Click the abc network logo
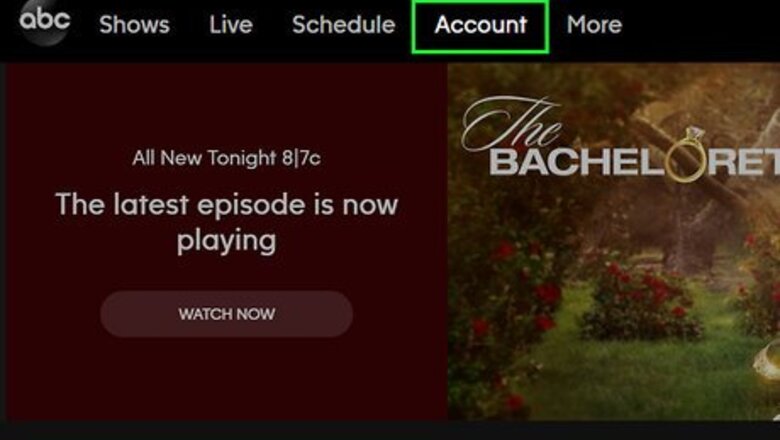 (x=44, y=23)
